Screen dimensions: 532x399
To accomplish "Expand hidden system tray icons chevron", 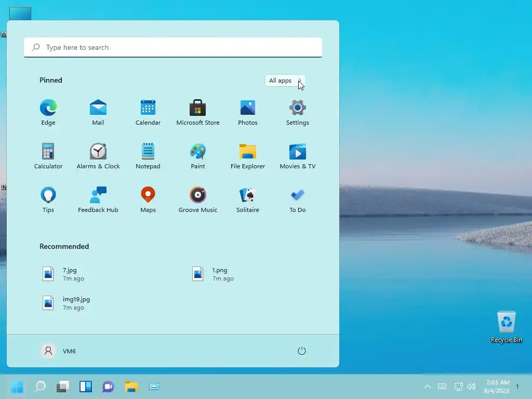I will (428, 387).
